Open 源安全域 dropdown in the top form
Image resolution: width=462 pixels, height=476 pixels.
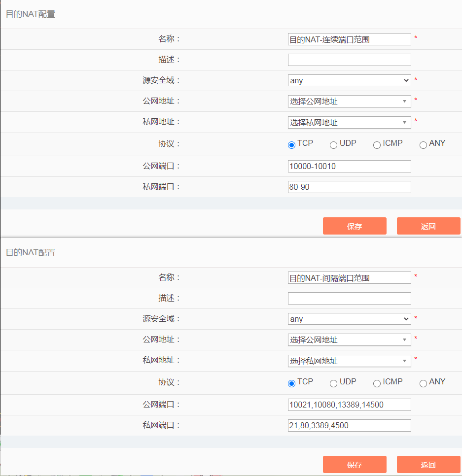click(349, 80)
